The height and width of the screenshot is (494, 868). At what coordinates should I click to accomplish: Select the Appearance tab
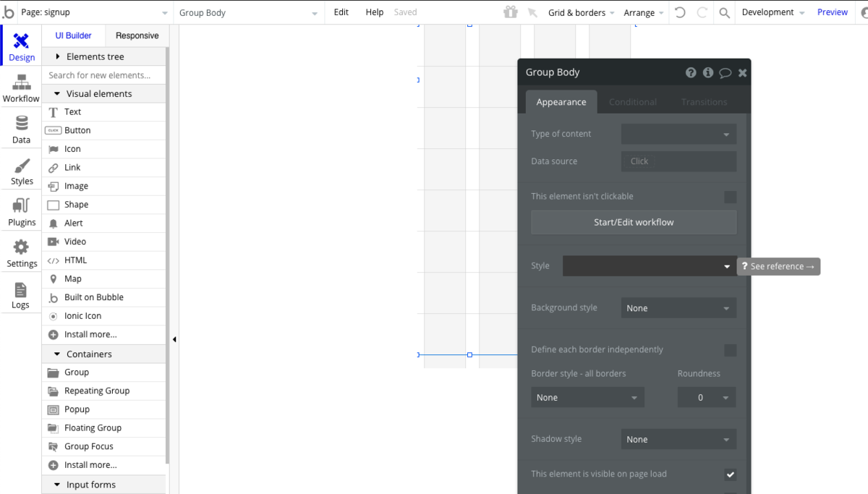click(x=561, y=102)
